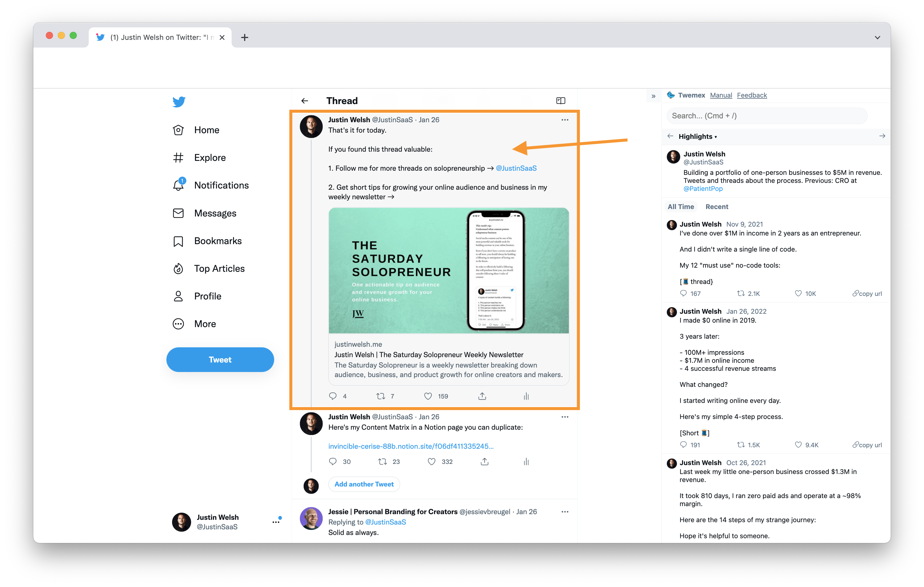Expand the Highlights dropdown in Twemex
The width and height of the screenshot is (924, 587).
tap(697, 136)
